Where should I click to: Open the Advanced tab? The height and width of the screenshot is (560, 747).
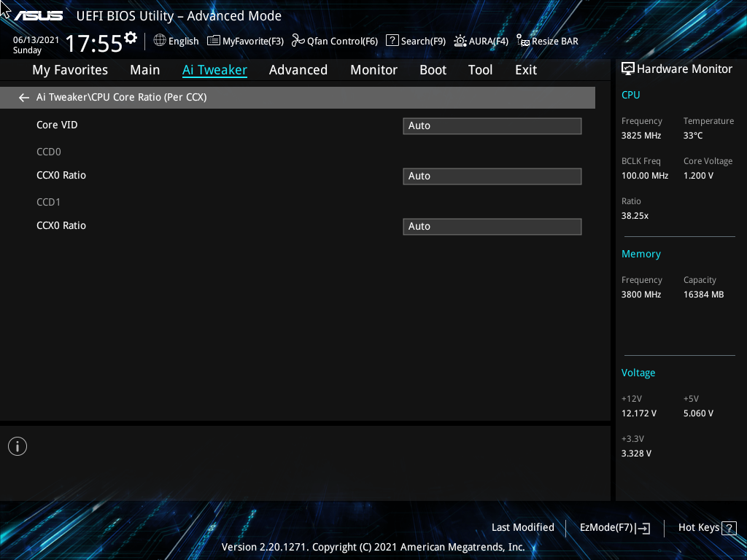click(x=298, y=70)
